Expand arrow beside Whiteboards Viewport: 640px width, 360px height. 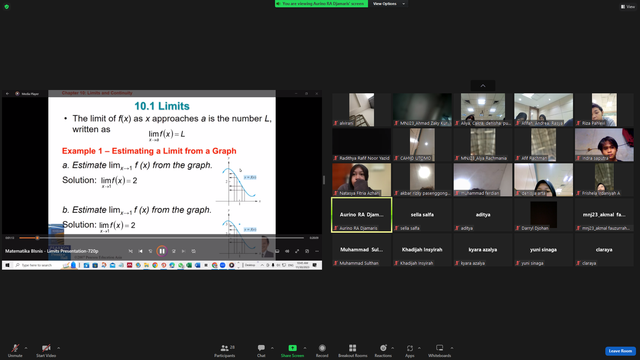452,348
